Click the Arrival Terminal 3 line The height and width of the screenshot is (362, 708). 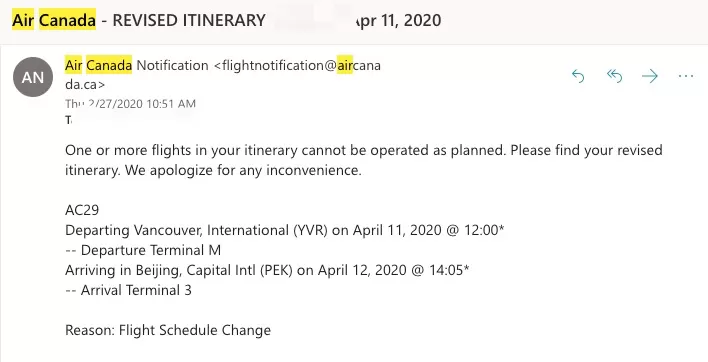[x=128, y=290]
